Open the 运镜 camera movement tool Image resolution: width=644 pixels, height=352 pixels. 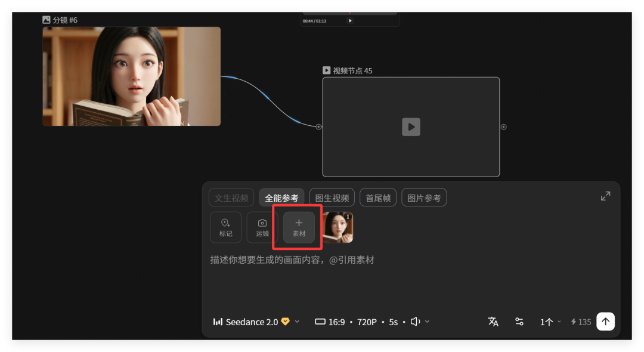point(261,227)
